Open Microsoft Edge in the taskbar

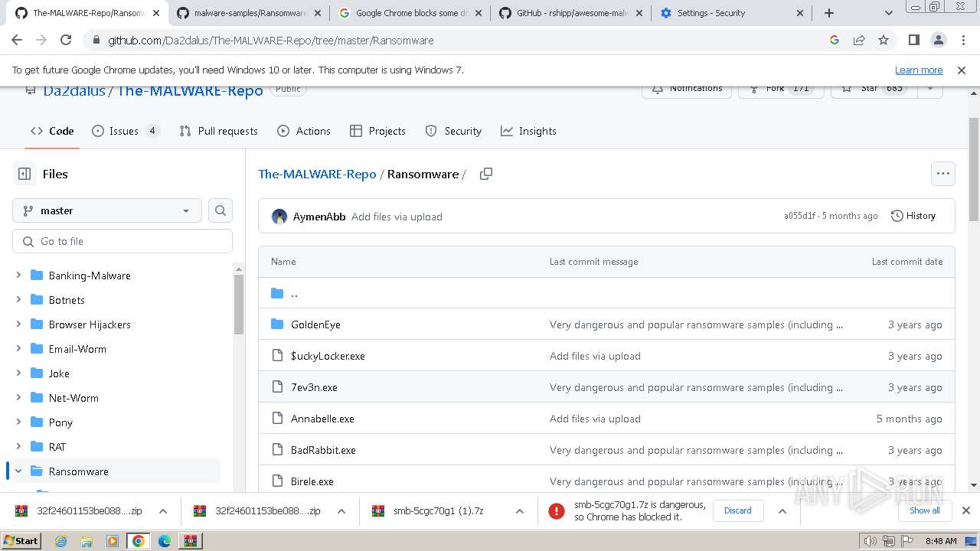click(164, 541)
